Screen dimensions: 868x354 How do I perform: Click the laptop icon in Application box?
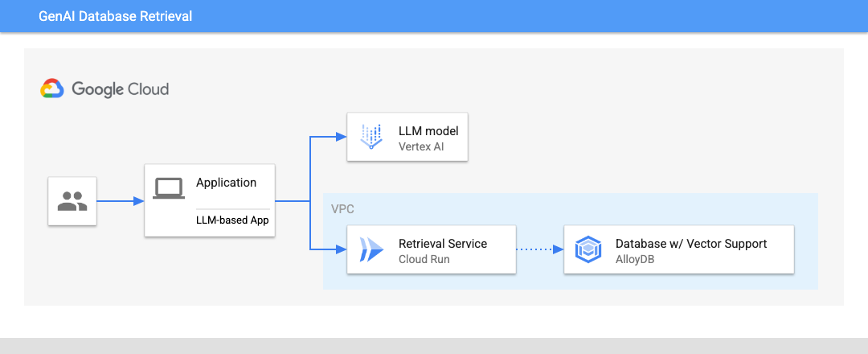[169, 188]
